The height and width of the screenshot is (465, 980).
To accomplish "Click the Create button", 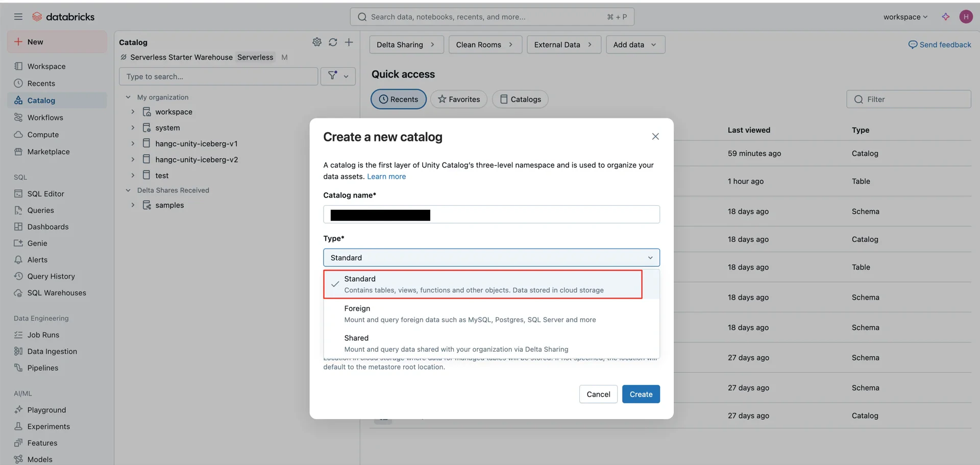I will (x=641, y=394).
